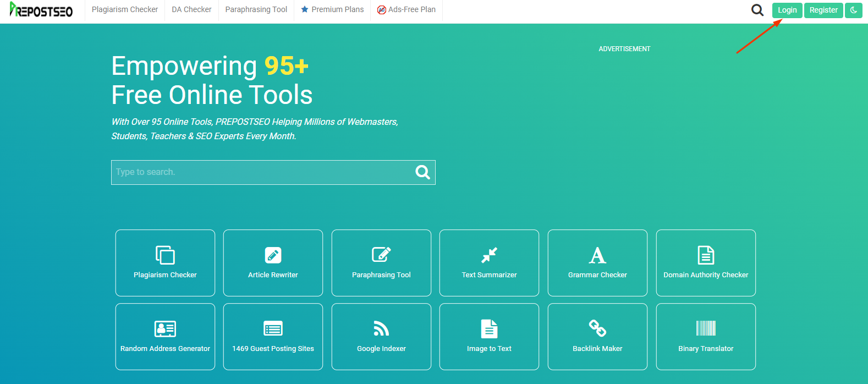Open the Domain Authority Checker card label
The image size is (868, 384).
[x=706, y=275]
